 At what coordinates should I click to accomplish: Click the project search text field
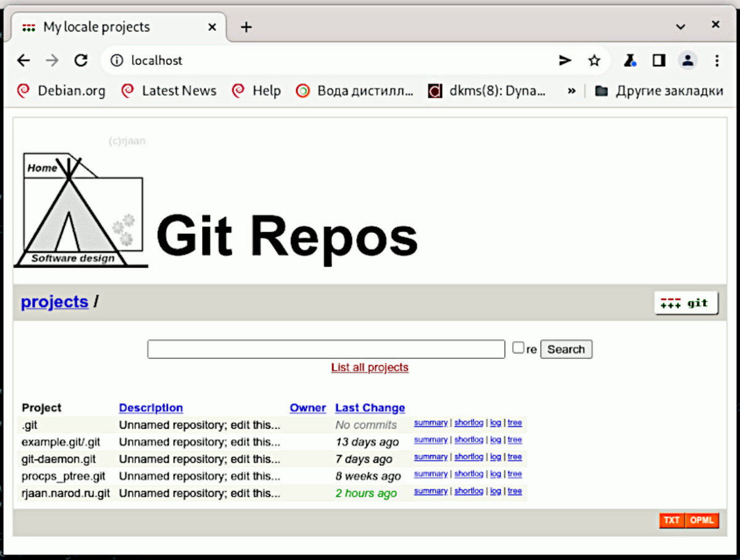pyautogui.click(x=326, y=349)
